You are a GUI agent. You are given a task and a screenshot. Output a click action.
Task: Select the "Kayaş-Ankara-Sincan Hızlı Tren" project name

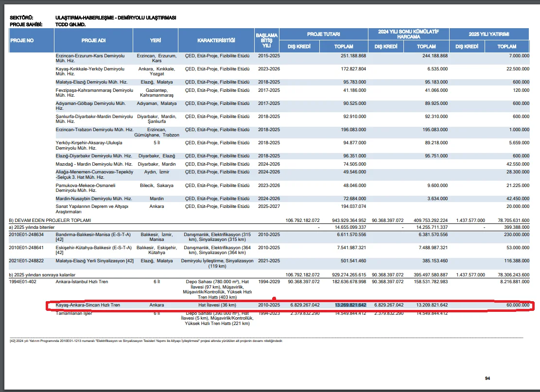(87, 305)
